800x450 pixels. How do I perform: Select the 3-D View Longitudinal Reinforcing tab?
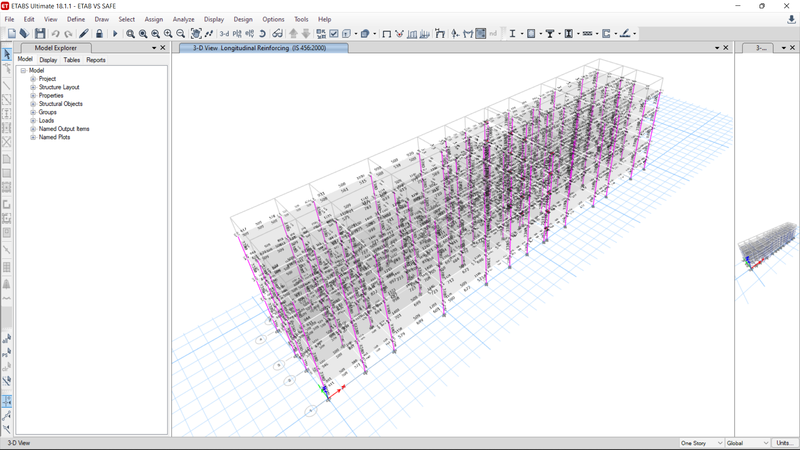[264, 48]
